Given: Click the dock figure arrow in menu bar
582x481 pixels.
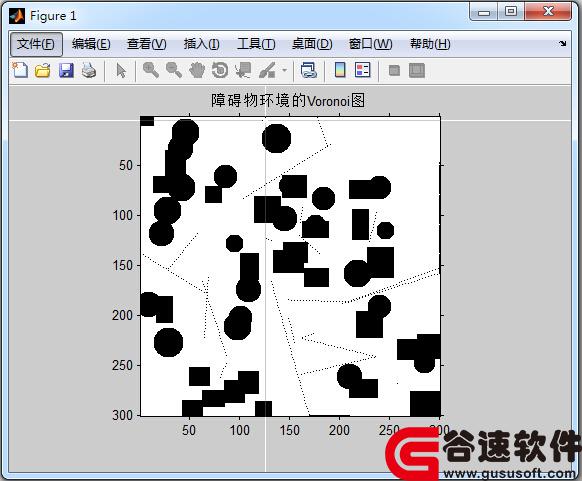Looking at the screenshot, I should tap(563, 44).
